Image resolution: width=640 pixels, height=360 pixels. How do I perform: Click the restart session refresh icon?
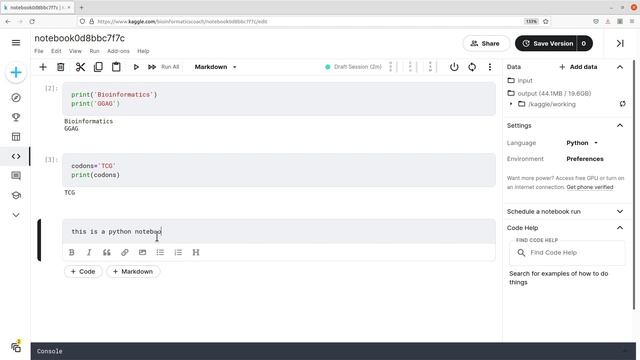(472, 67)
